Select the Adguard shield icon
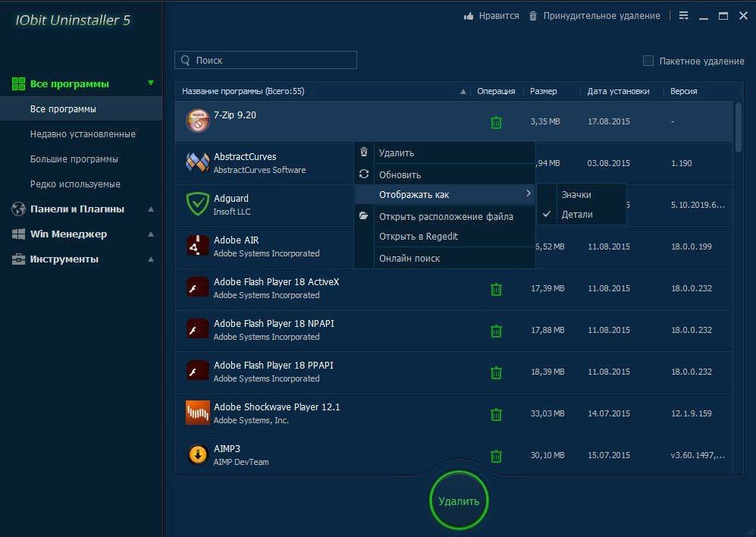This screenshot has width=756, height=537. click(198, 204)
